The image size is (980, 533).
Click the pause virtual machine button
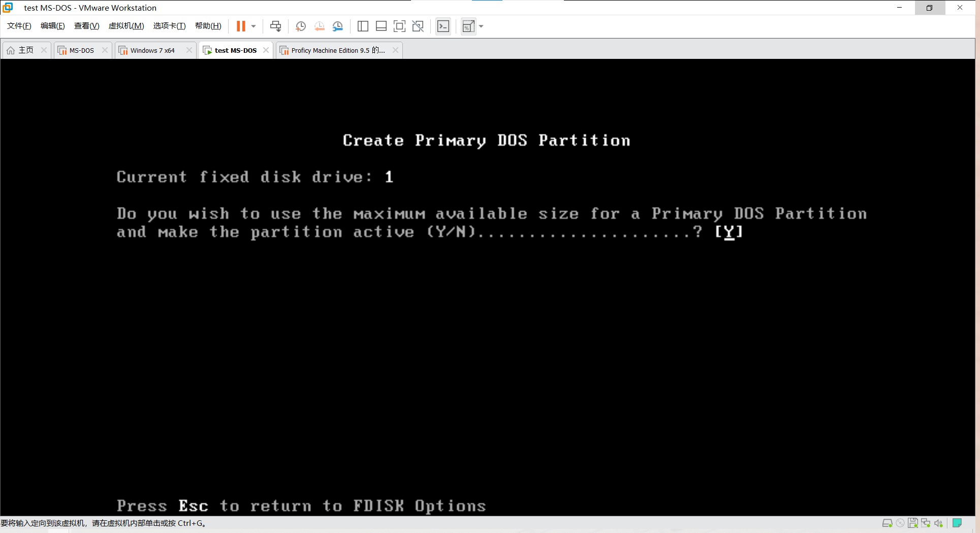(x=241, y=26)
